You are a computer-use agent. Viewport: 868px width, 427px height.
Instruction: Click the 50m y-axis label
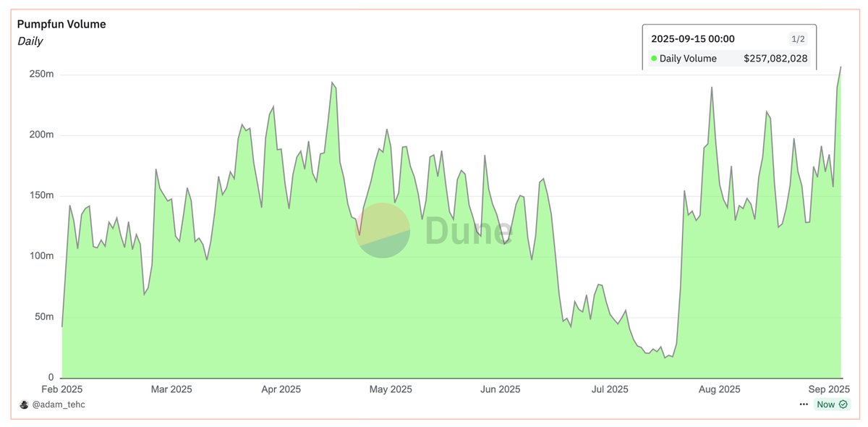click(x=43, y=317)
